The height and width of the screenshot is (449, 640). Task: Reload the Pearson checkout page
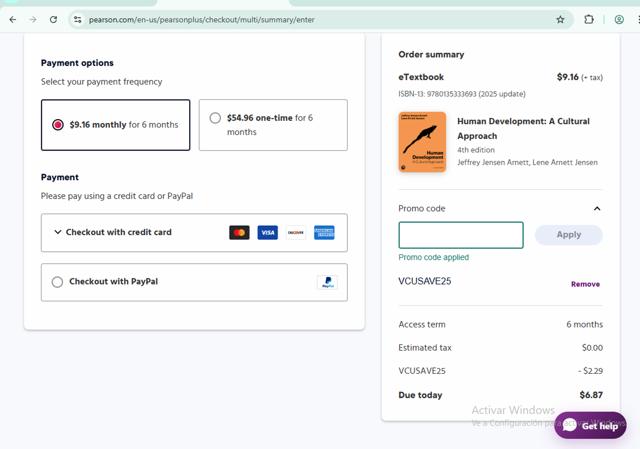click(x=53, y=20)
